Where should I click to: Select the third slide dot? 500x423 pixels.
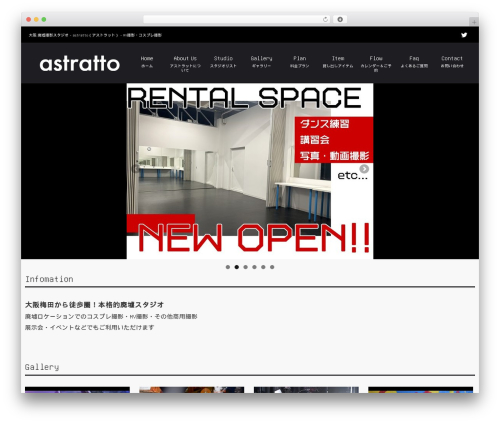coord(246,267)
